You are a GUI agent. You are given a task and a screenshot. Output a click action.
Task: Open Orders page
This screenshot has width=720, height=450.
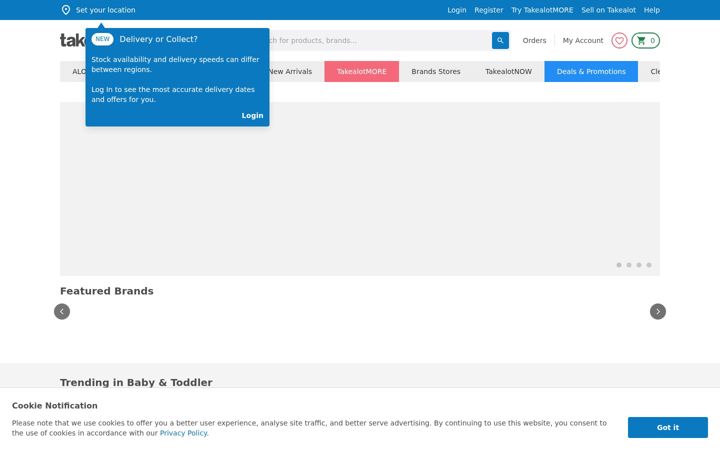coord(534,40)
